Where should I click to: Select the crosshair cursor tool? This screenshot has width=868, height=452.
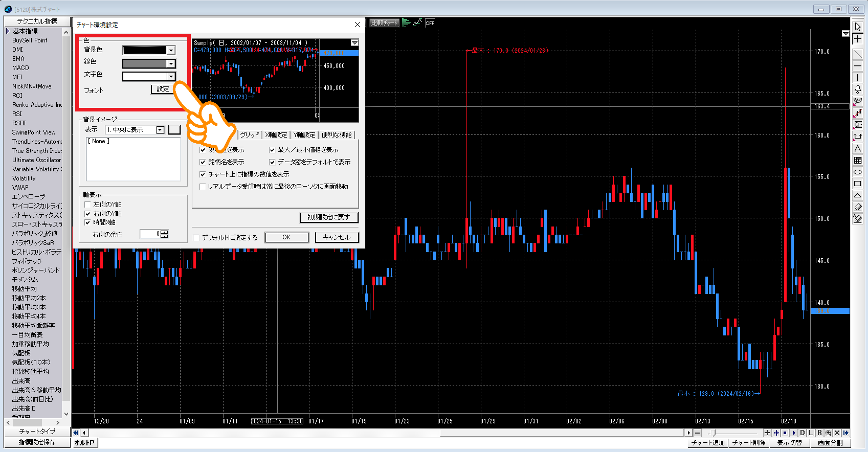858,39
